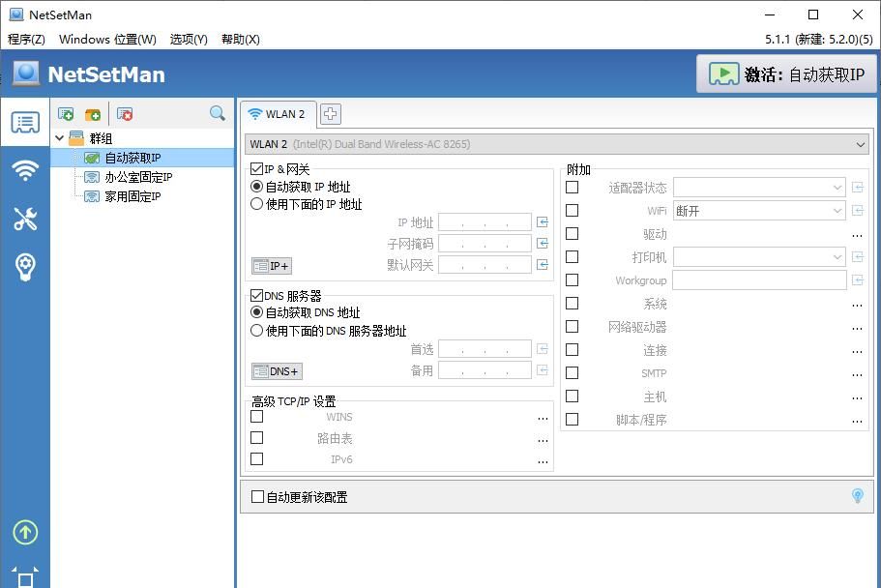Open 主机 settings ellipsis
Image resolution: width=881 pixels, height=588 pixels.
[857, 397]
